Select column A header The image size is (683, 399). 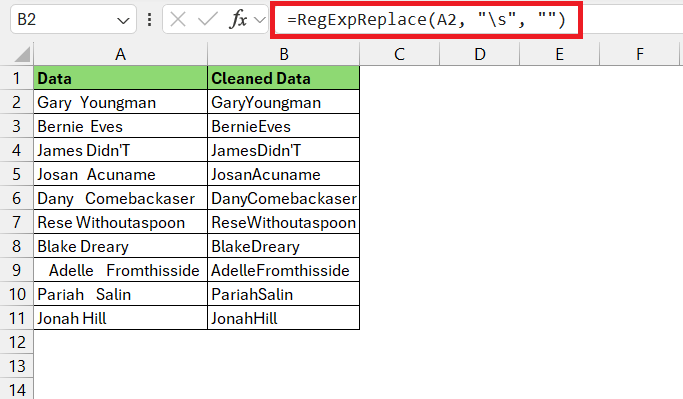(121, 54)
